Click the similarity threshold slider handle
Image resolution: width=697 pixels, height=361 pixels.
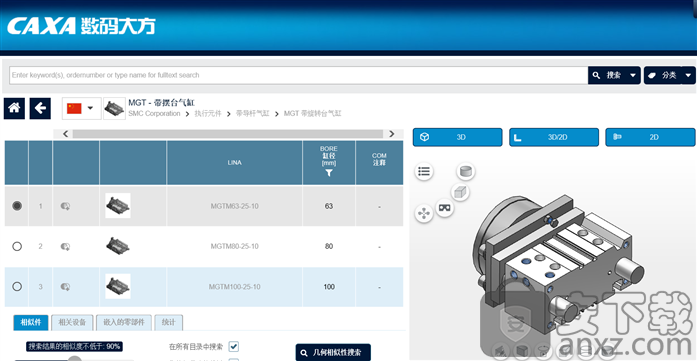[x=75, y=359]
